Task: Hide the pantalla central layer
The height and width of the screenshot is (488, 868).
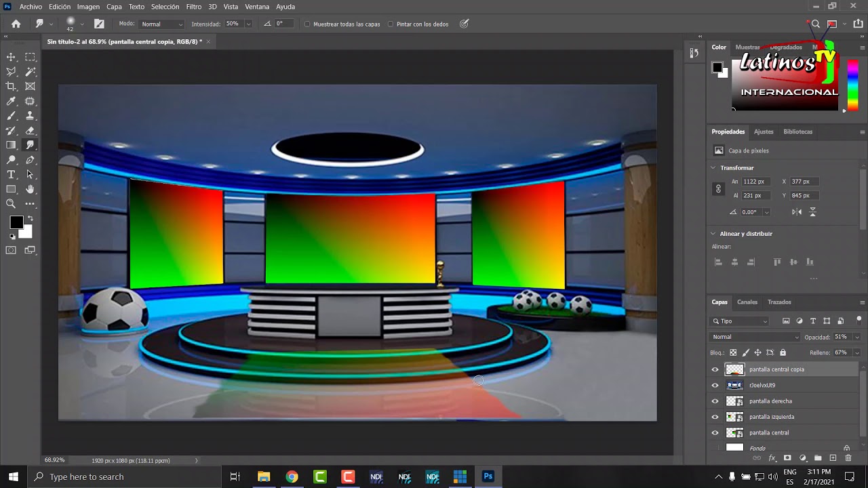Action: tap(715, 432)
